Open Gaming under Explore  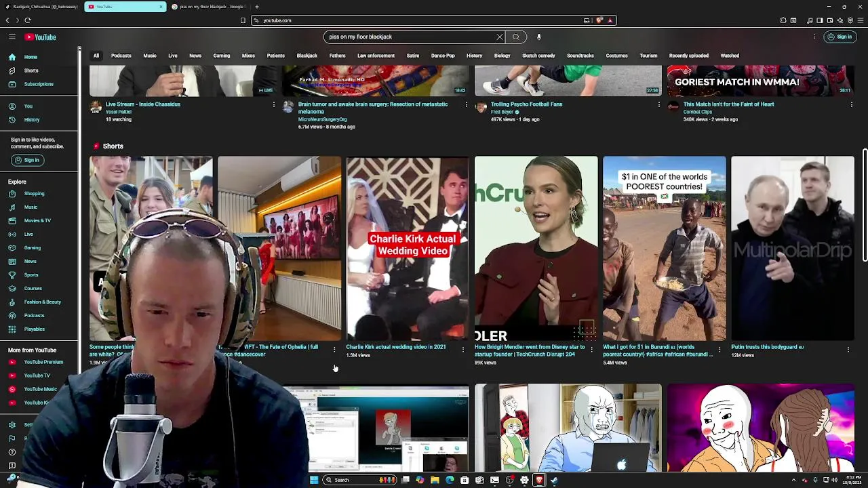click(39, 247)
